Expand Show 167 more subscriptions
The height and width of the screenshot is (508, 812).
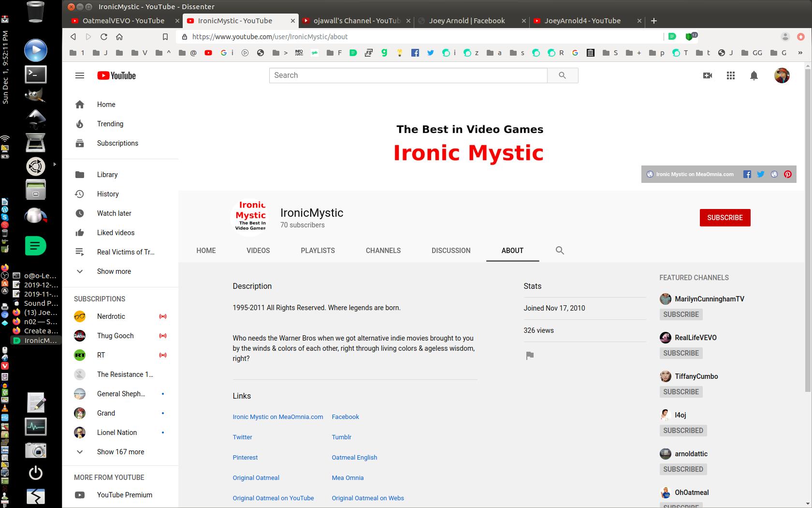(120, 452)
